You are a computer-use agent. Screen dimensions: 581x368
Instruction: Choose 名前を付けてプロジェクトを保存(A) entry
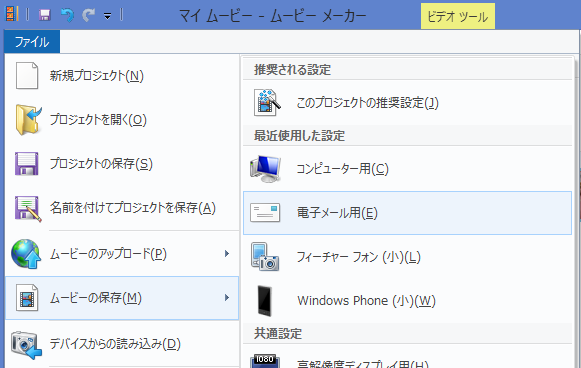122,208
